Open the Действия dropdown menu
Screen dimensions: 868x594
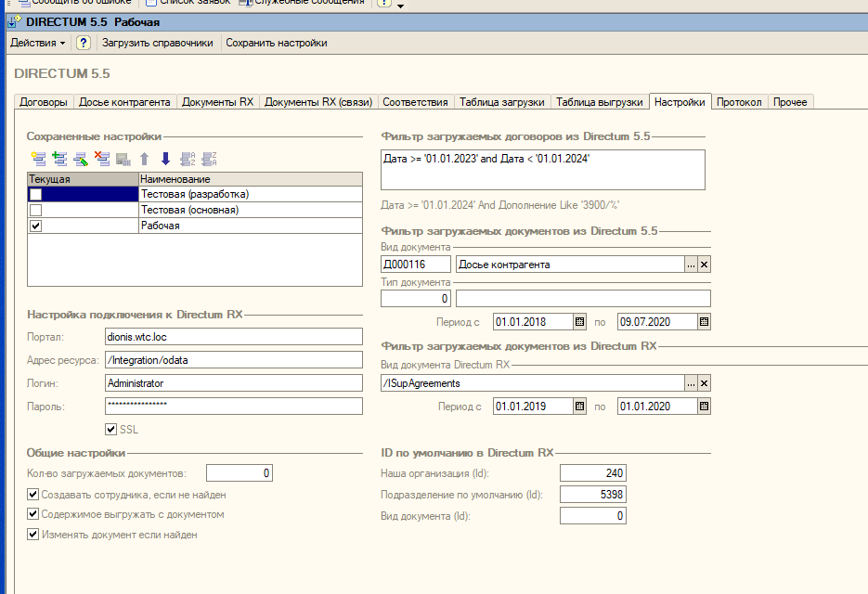click(x=38, y=43)
